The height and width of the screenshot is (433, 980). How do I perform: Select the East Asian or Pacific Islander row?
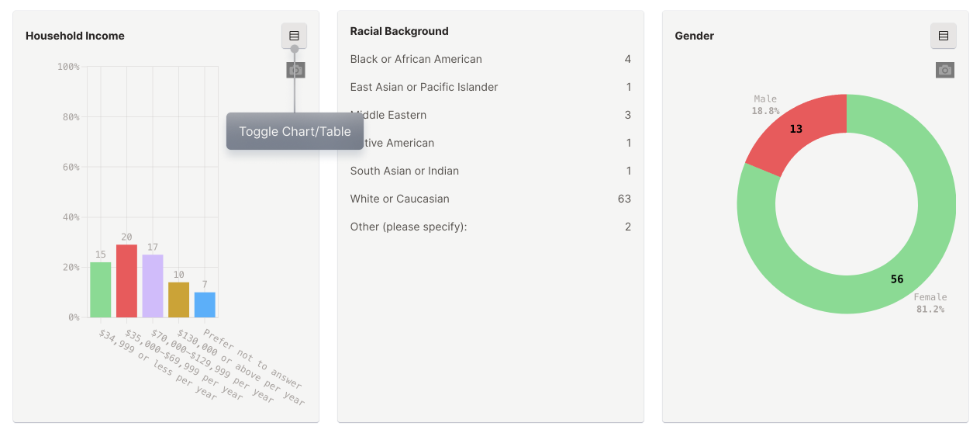490,87
